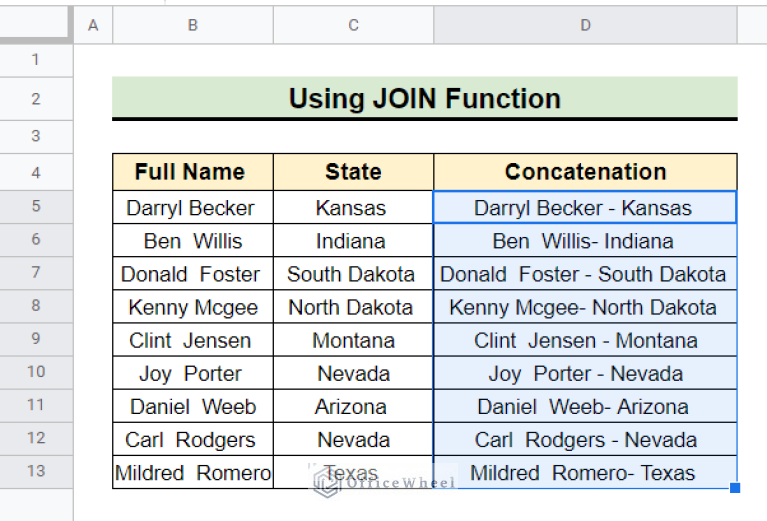Select the Joy Porter - Nevada cell
The image size is (767, 521).
click(585, 374)
